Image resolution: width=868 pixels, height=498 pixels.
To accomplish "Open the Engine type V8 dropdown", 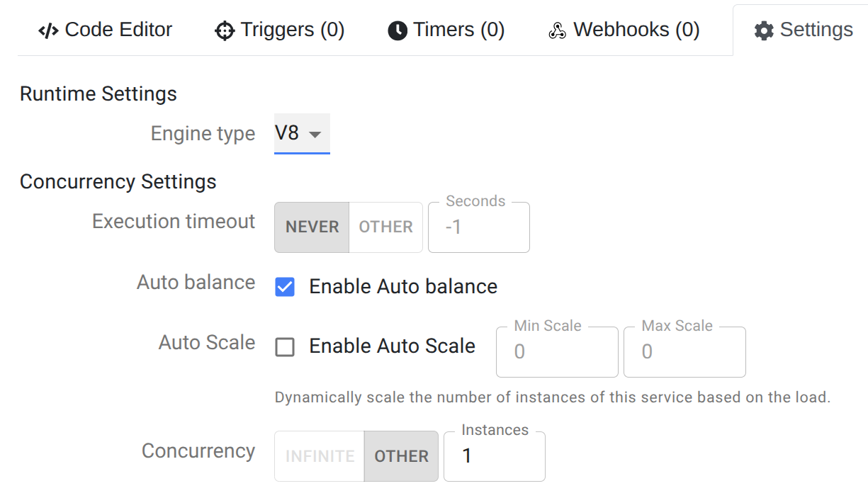I will pos(302,133).
